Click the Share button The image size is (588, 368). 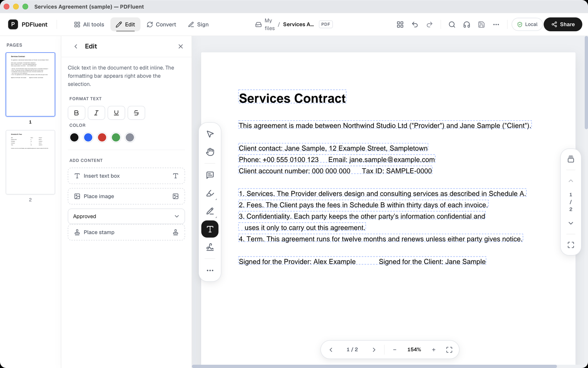563,24
